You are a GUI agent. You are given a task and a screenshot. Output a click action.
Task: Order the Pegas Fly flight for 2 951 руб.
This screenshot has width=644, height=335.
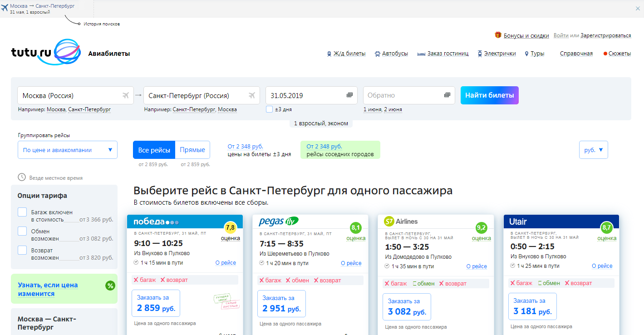click(x=281, y=304)
